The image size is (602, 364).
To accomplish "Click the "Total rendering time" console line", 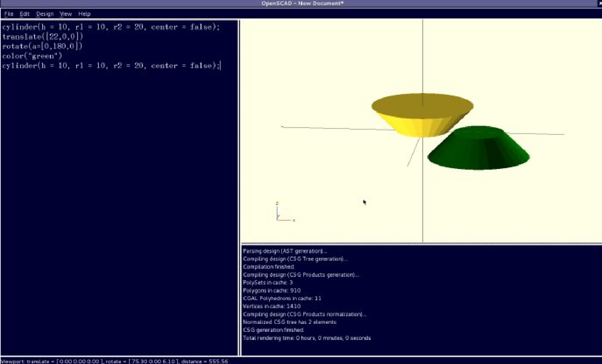I will coord(306,338).
